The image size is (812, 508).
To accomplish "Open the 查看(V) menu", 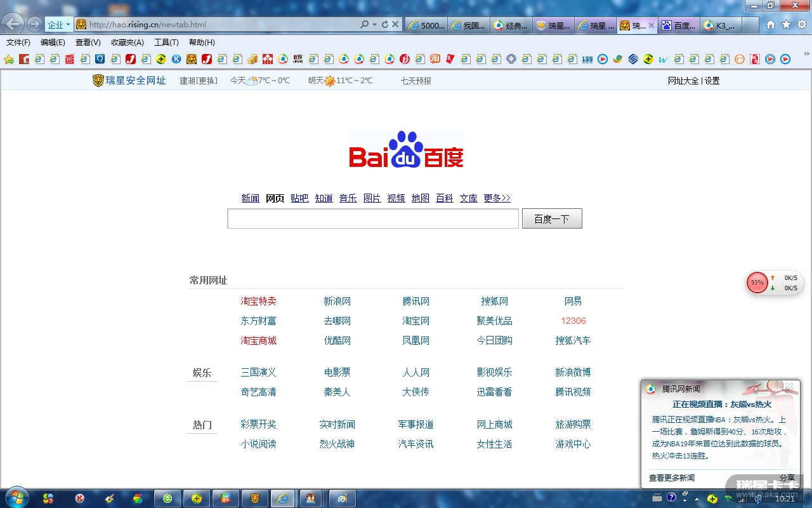I will 88,43.
